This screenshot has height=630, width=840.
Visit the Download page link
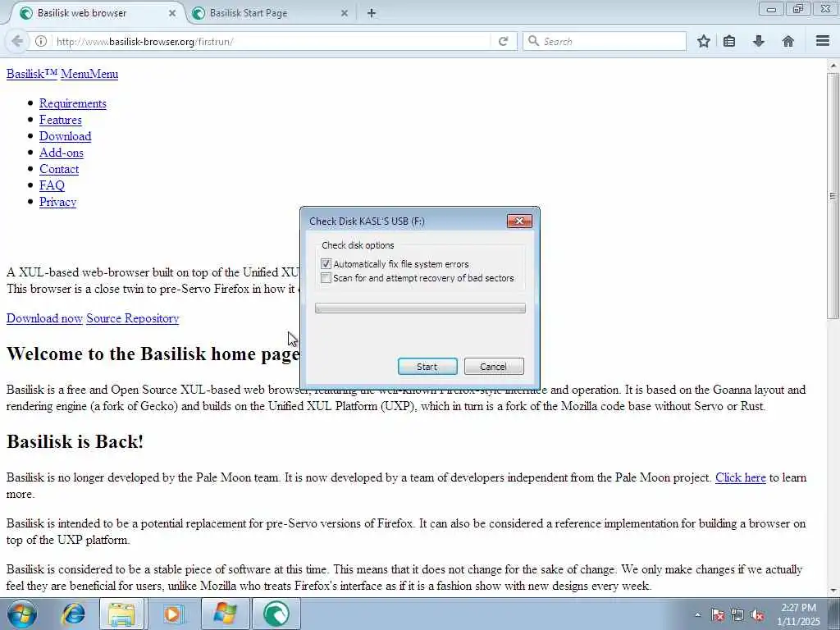click(x=66, y=136)
